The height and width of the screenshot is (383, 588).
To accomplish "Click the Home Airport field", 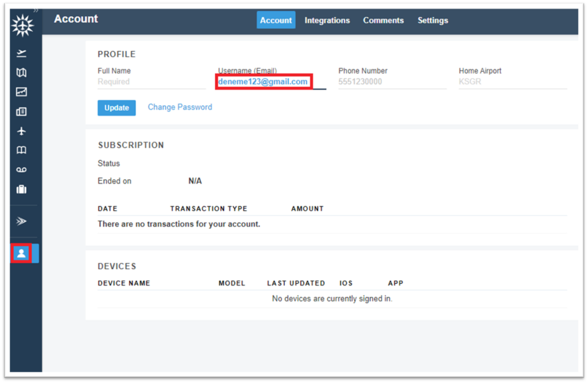I will [513, 82].
